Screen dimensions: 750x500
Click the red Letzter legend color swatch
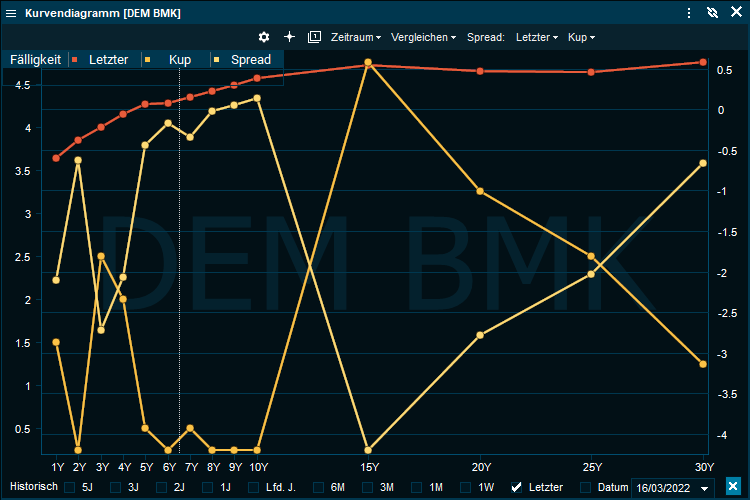coord(74,60)
